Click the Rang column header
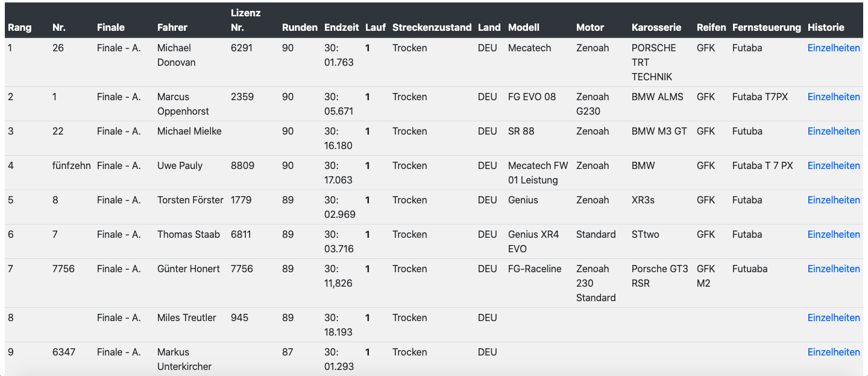The height and width of the screenshot is (376, 868). (20, 28)
